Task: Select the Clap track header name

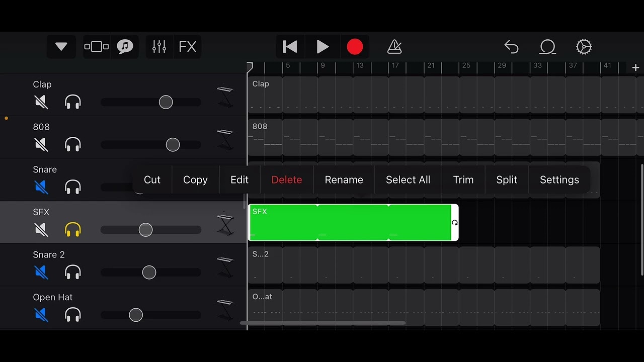Action: tap(42, 84)
